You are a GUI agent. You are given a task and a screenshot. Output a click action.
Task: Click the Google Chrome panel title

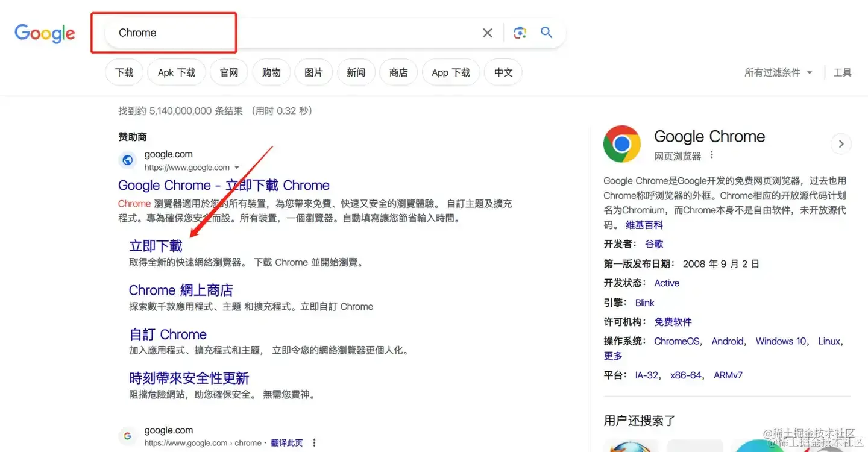tap(709, 137)
